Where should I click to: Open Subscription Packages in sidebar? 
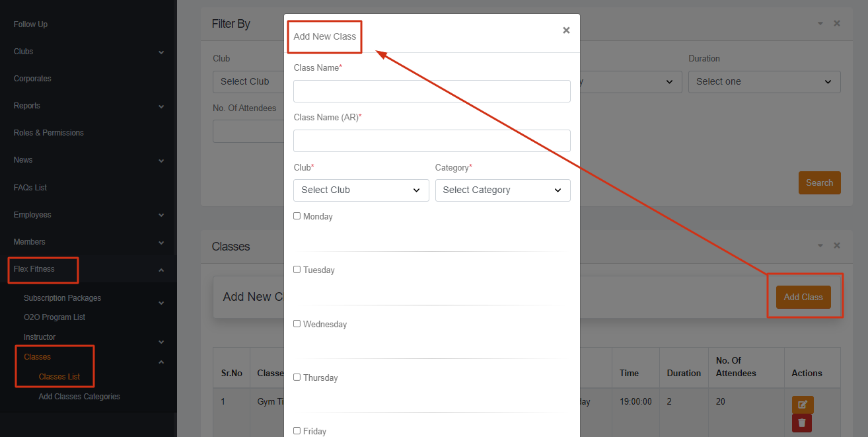tap(63, 298)
